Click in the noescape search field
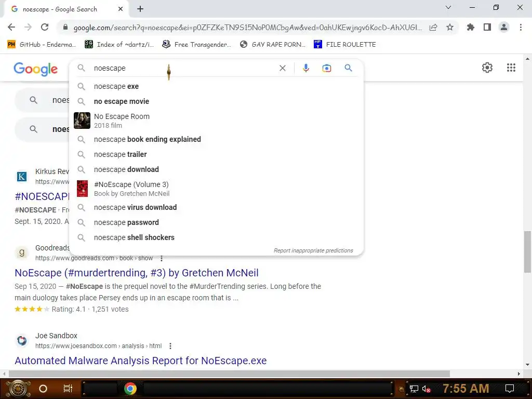 pos(183,68)
